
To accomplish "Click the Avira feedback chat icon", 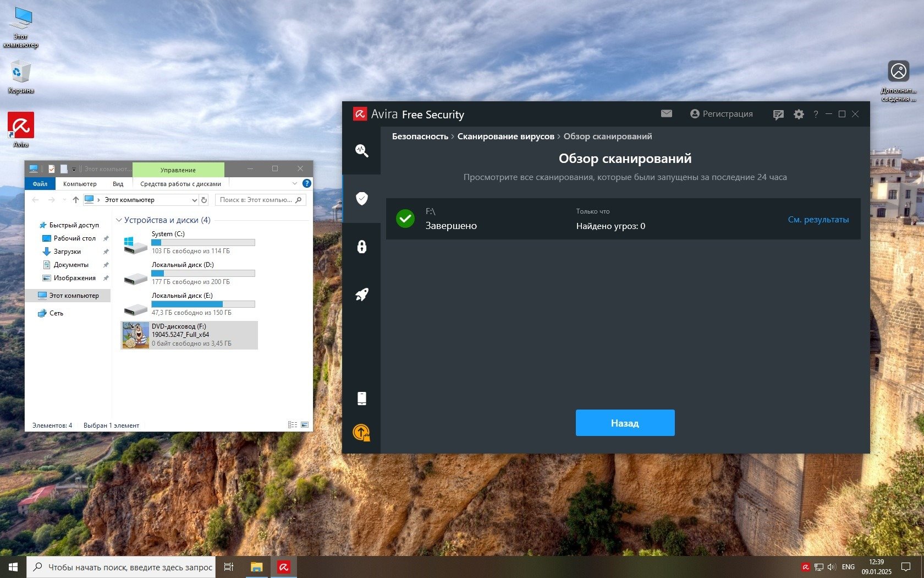I will coord(778,114).
